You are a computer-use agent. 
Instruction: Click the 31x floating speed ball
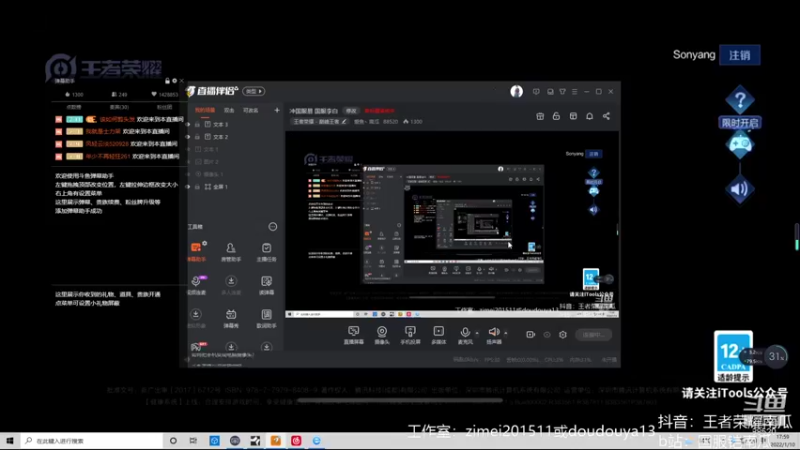pos(777,356)
